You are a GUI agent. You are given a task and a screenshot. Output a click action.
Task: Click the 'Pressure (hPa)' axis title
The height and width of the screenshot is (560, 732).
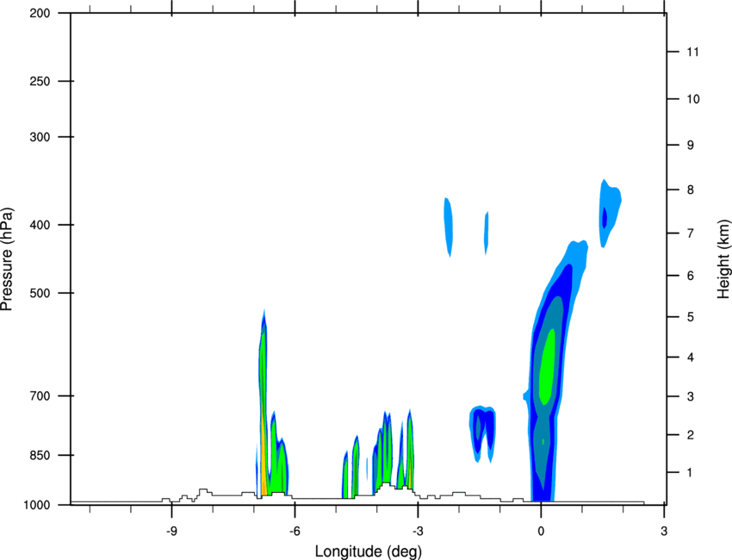[7, 259]
